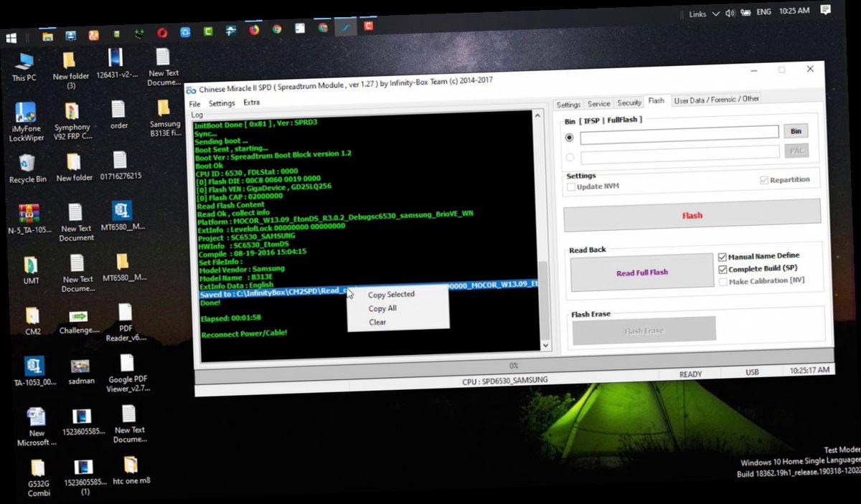This screenshot has height=504, width=861.
Task: Open New Microsoft Word document icon
Action: click(37, 427)
